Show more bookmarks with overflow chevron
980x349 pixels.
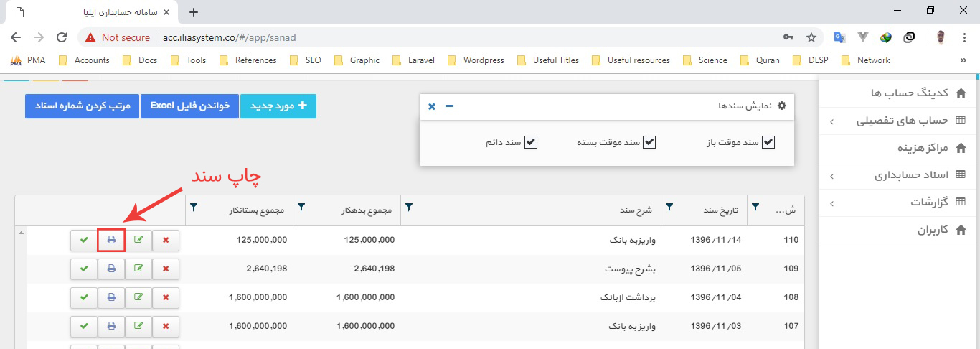[x=963, y=60]
